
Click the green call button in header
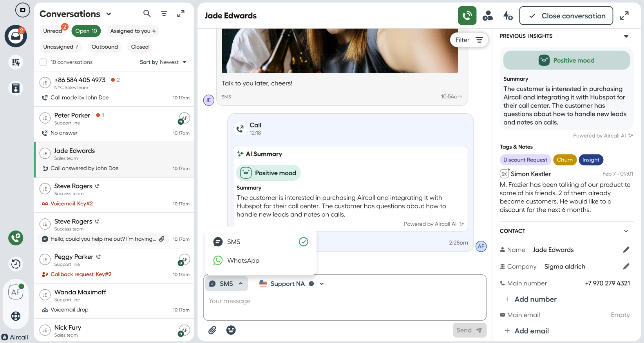point(467,16)
